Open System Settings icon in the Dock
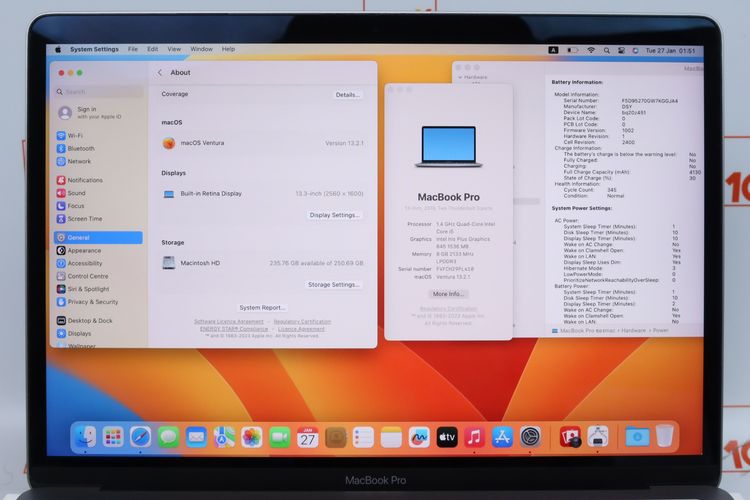Viewport: 750px width, 500px height. pos(530,436)
